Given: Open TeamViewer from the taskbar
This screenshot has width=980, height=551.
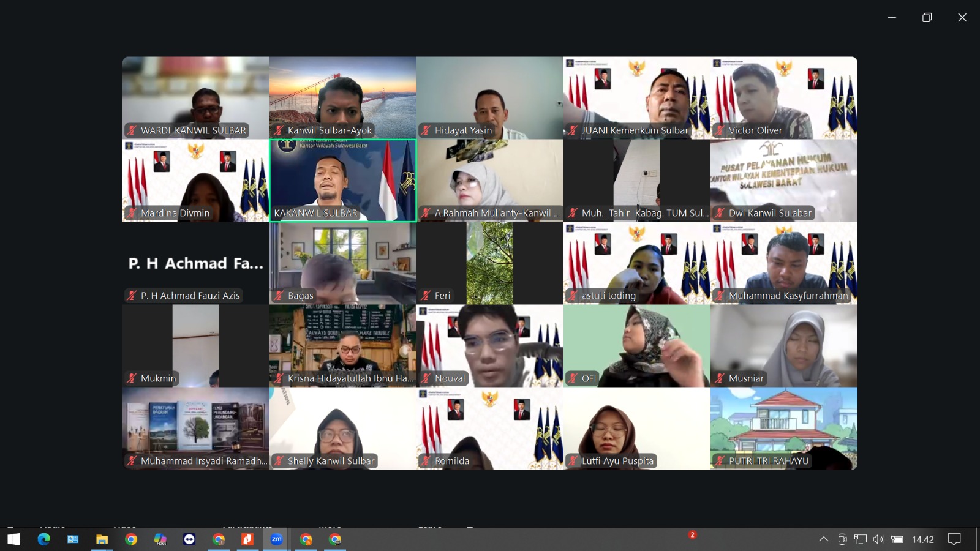Looking at the screenshot, I should click(x=189, y=539).
